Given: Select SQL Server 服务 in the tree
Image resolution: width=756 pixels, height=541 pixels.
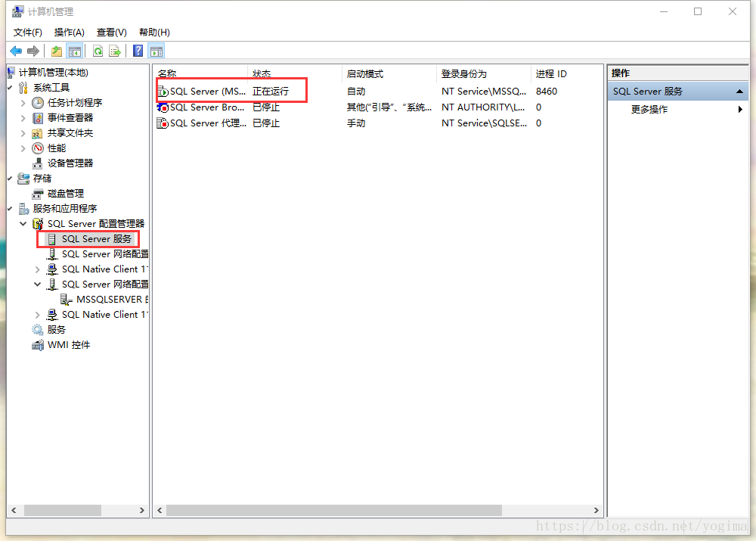Looking at the screenshot, I should 97,239.
